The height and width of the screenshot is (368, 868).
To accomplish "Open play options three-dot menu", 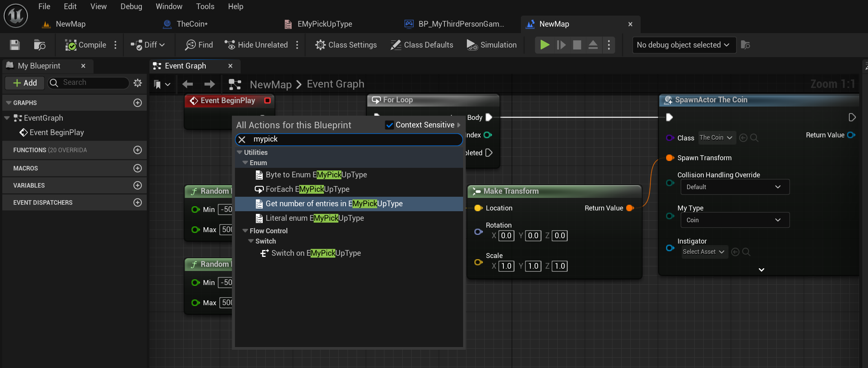I will pyautogui.click(x=609, y=45).
